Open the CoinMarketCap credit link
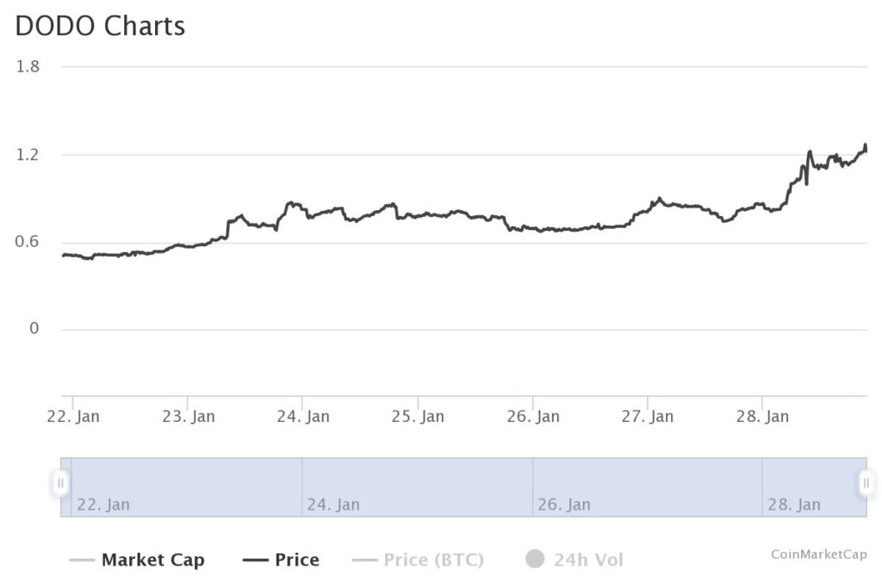This screenshot has width=882, height=588. tap(818, 554)
